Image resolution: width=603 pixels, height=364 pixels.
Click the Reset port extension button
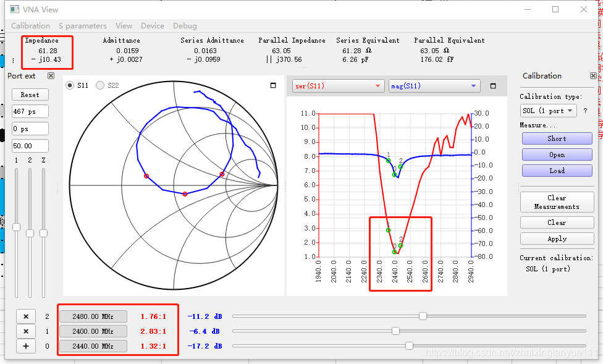click(x=30, y=95)
